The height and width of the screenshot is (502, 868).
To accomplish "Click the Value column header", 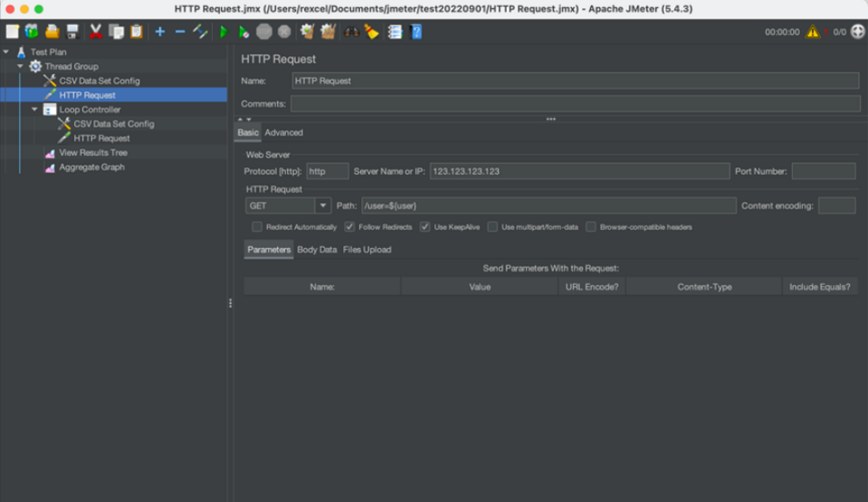I will click(480, 287).
